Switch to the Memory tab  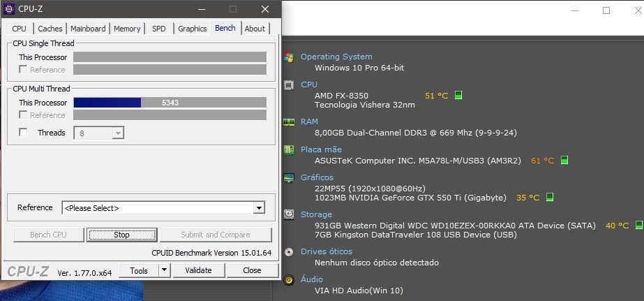[127, 29]
